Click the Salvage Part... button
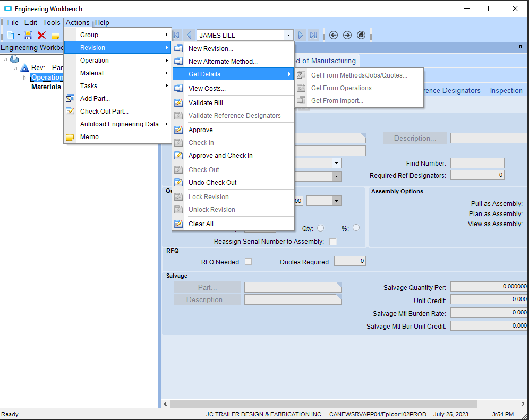 pyautogui.click(x=207, y=287)
